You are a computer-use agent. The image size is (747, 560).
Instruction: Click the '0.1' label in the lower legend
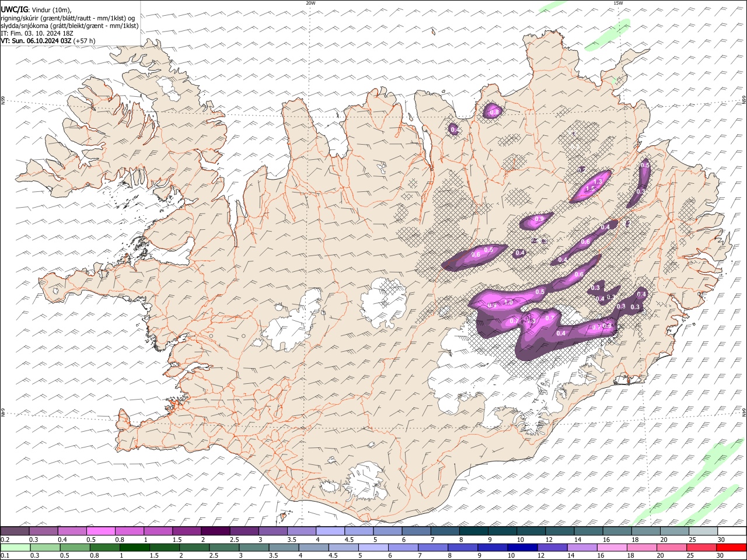click(5, 555)
